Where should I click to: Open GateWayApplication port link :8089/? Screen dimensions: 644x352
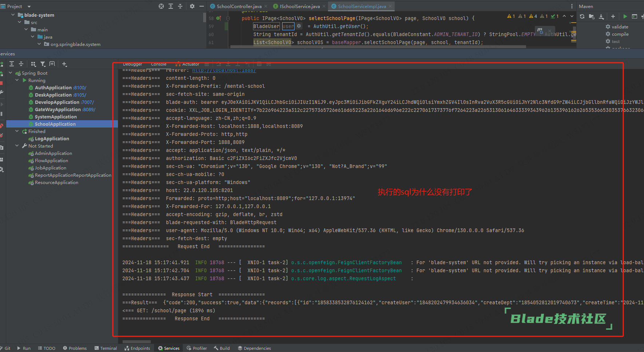[x=89, y=109]
